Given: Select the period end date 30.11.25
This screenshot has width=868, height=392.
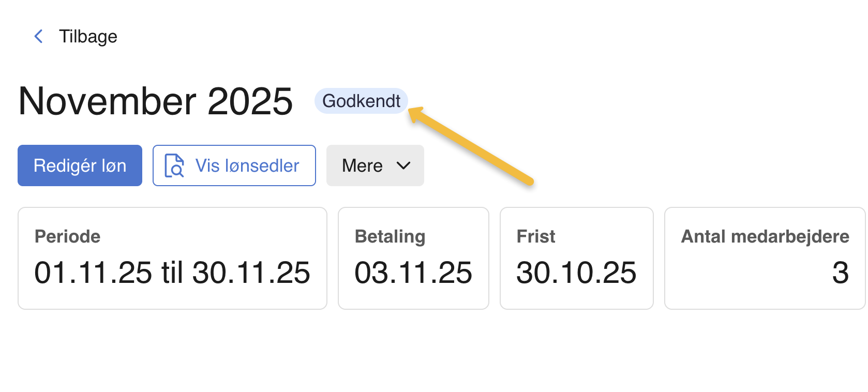Looking at the screenshot, I should point(251,273).
